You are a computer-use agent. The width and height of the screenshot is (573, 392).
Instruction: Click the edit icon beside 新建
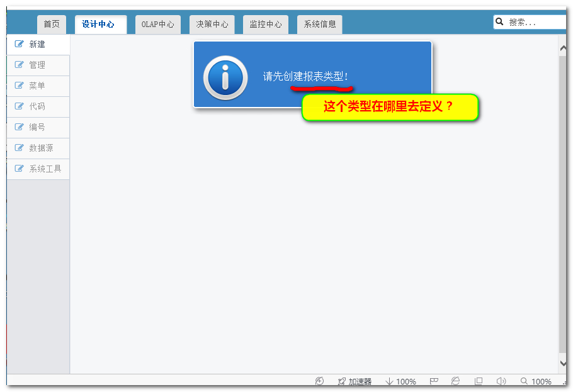pos(19,44)
